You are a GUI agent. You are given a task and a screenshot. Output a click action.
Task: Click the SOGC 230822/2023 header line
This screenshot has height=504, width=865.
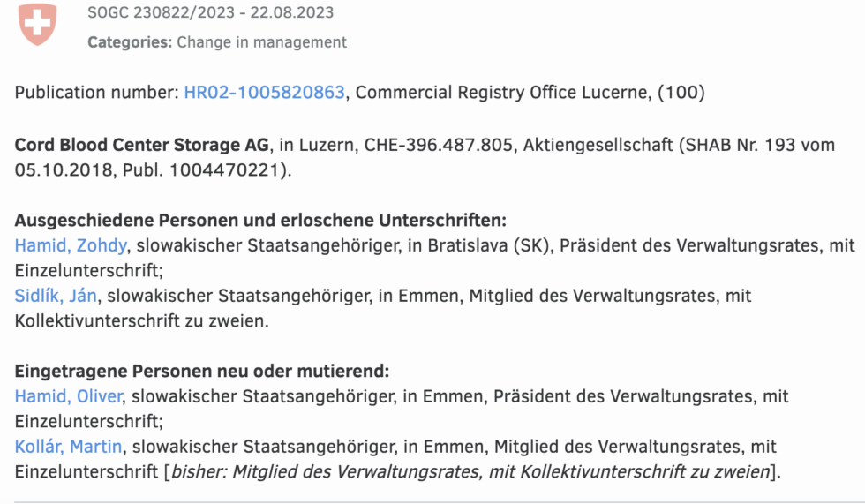pos(210,13)
